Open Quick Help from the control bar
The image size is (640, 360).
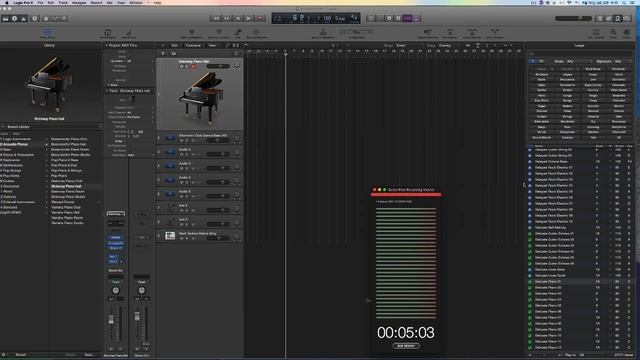tap(35, 18)
